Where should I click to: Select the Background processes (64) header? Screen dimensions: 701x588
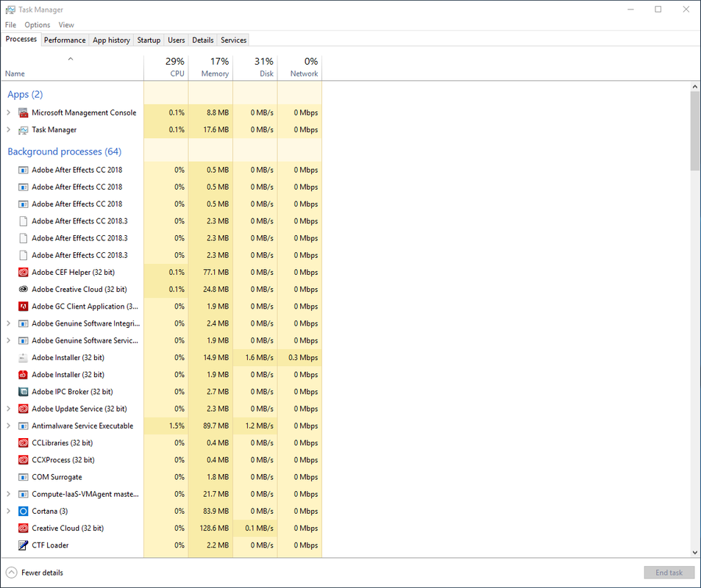pyautogui.click(x=65, y=152)
